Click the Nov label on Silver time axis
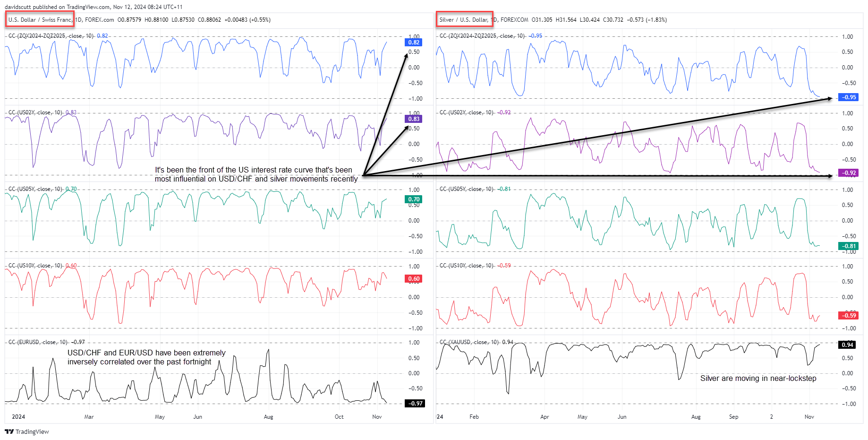This screenshot has height=440, width=868. coord(809,417)
